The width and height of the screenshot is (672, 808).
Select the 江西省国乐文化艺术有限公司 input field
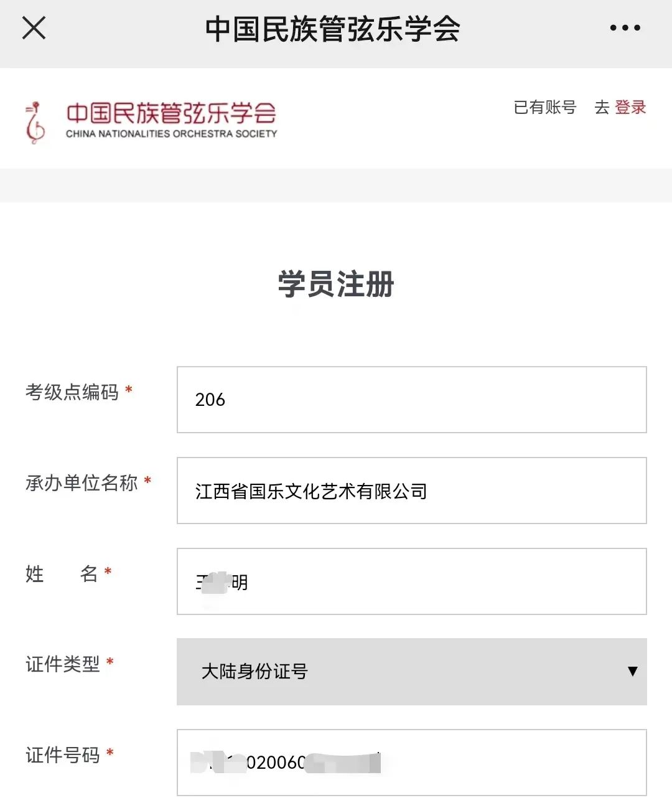(411, 491)
